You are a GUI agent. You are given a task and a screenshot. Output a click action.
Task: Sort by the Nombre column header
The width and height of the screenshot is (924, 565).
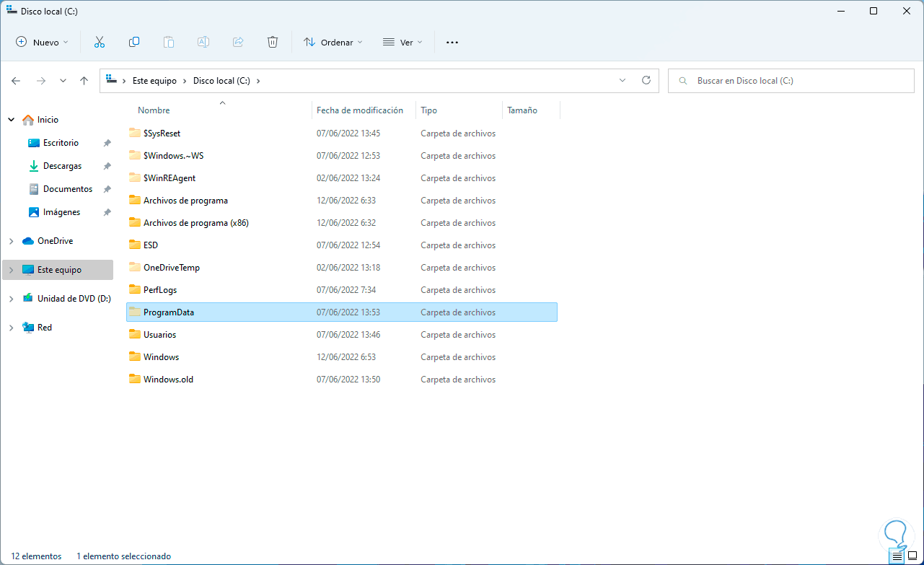click(154, 110)
